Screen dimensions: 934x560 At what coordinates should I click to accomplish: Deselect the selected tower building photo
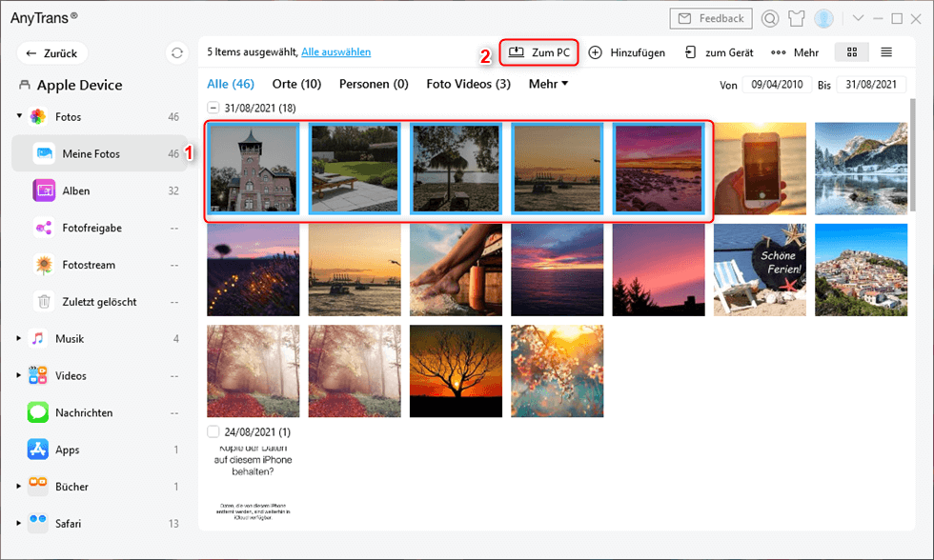(254, 168)
